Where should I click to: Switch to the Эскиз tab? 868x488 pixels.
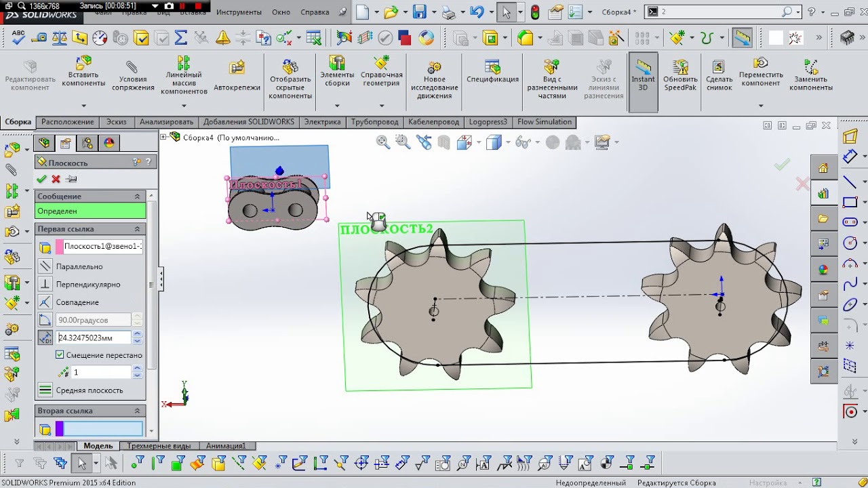click(116, 122)
